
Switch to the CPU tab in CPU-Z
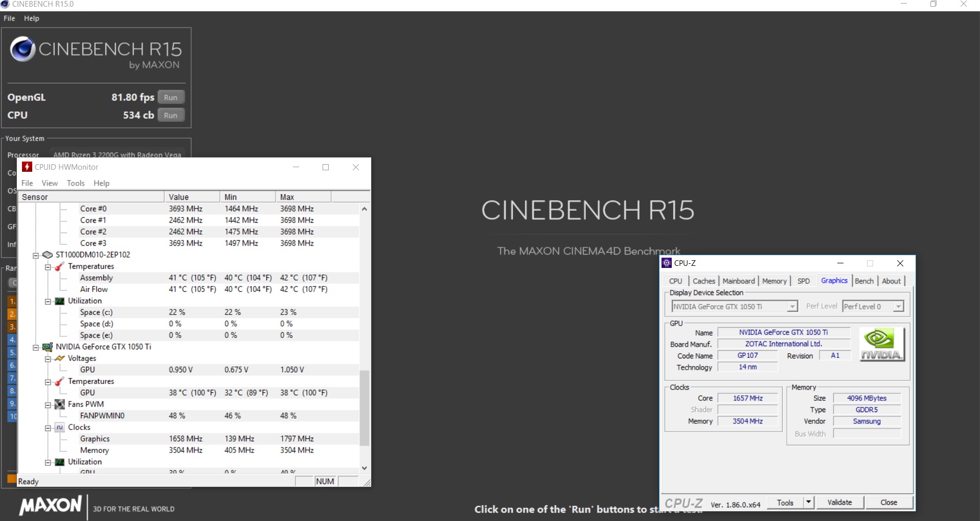(x=675, y=281)
